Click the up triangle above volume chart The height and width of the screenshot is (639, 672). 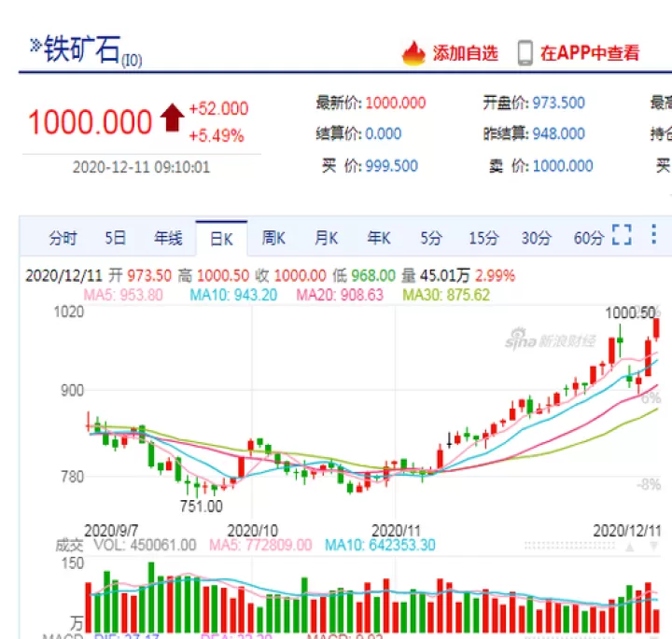point(630,547)
